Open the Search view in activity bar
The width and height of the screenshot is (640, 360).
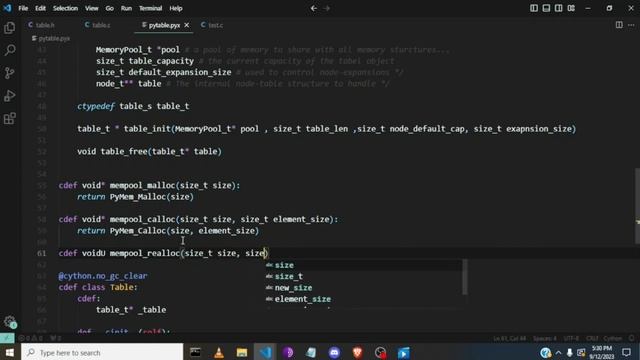pos(9,50)
